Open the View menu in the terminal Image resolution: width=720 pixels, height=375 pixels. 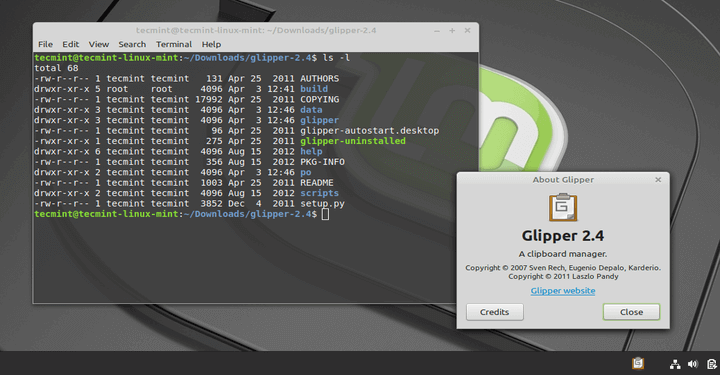pos(99,44)
